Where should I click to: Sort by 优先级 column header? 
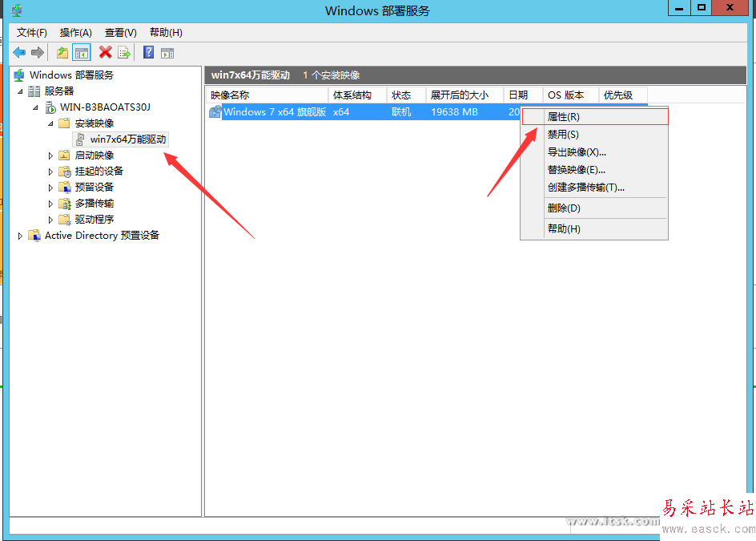pyautogui.click(x=623, y=95)
